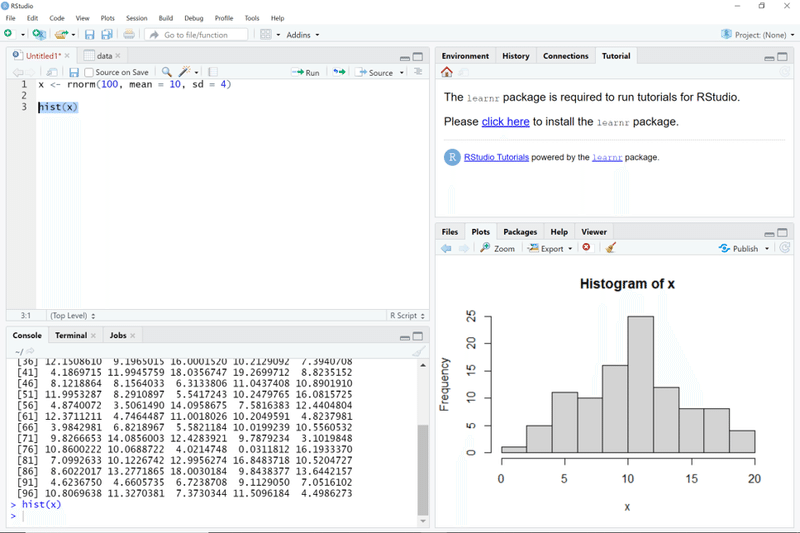Screen dimensions: 800x533
Task: Click the code tools magic wand icon
Action: coord(185,71)
